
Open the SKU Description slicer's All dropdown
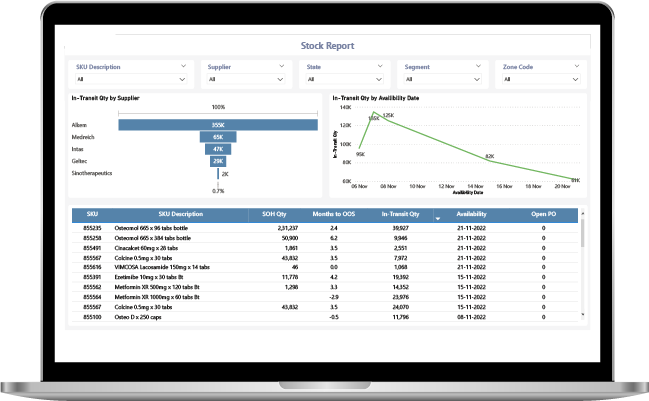(x=131, y=79)
